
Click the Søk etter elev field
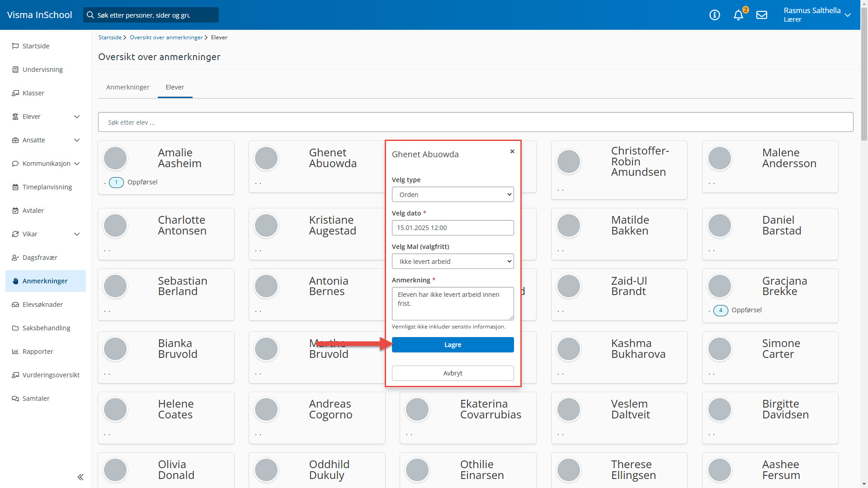pyautogui.click(x=475, y=122)
